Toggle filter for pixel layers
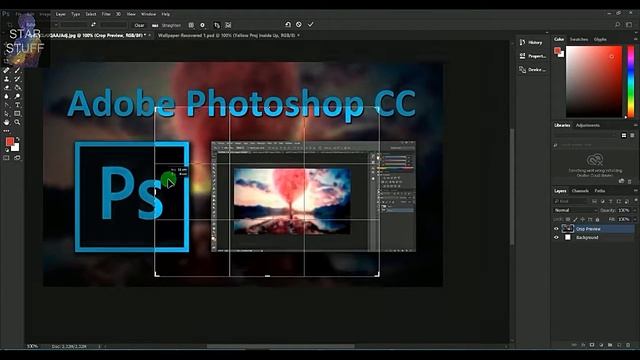640x360 pixels. (x=594, y=201)
